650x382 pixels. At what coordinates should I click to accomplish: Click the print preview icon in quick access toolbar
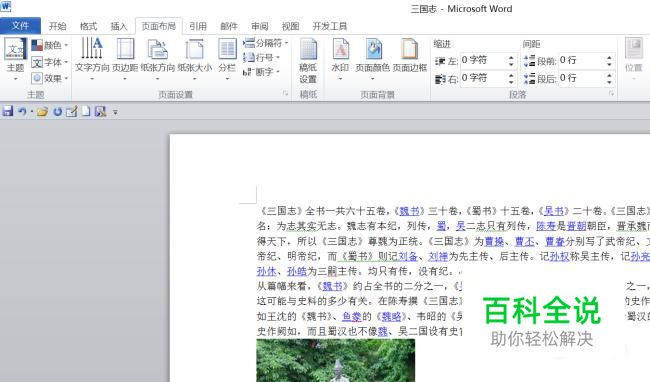tap(100, 111)
